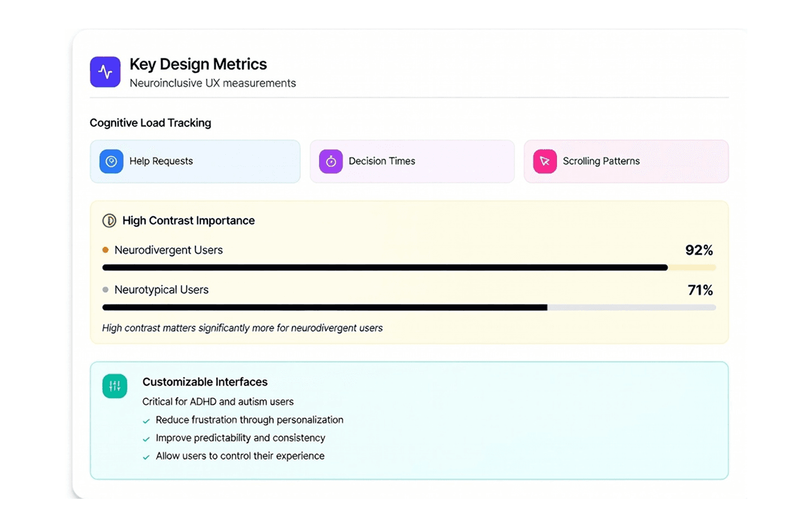The width and height of the screenshot is (812, 528).
Task: Click the purple Decision Times stopwatch icon
Action: coord(331,161)
